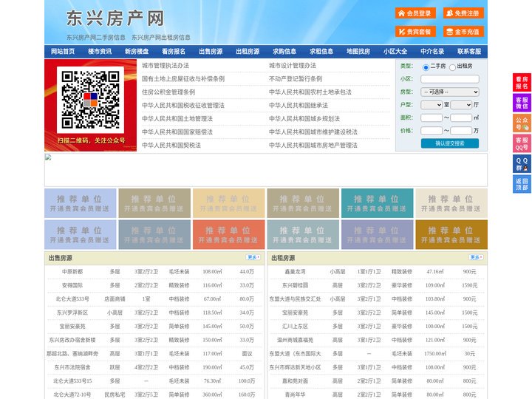Click the golden-brown 推荐单位 banner tile
This screenshot has height=399, width=532.
451,234
